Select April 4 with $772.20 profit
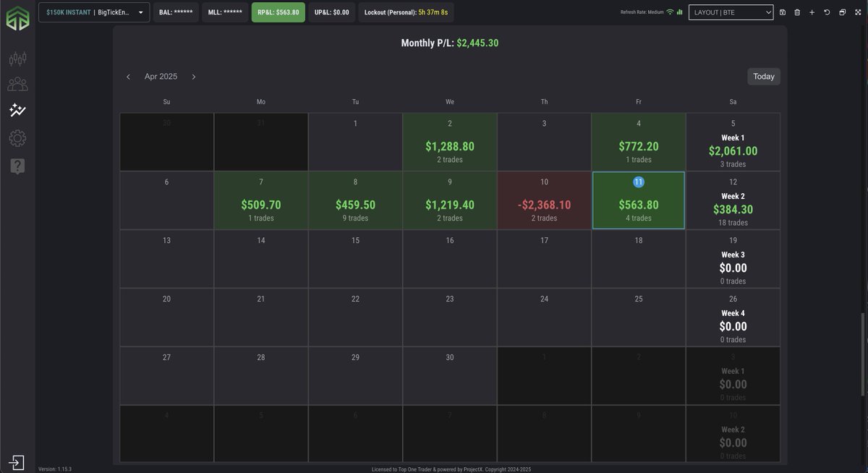This screenshot has width=868, height=473. 639,142
